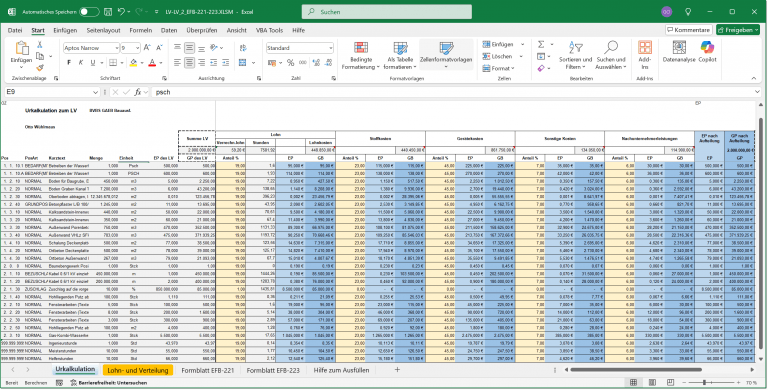The height and width of the screenshot is (390, 768).
Task: Toggle the Automatisches Speichern switch
Action: click(89, 11)
